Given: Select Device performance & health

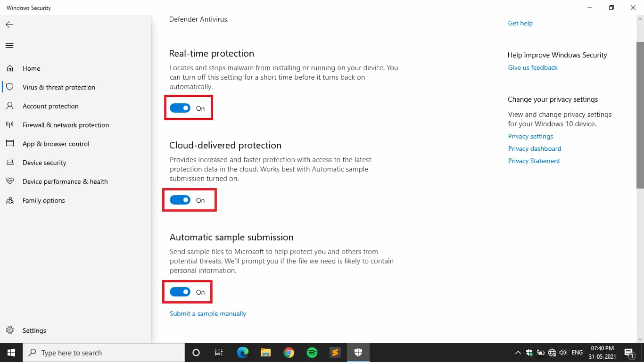Looking at the screenshot, I should tap(65, 181).
